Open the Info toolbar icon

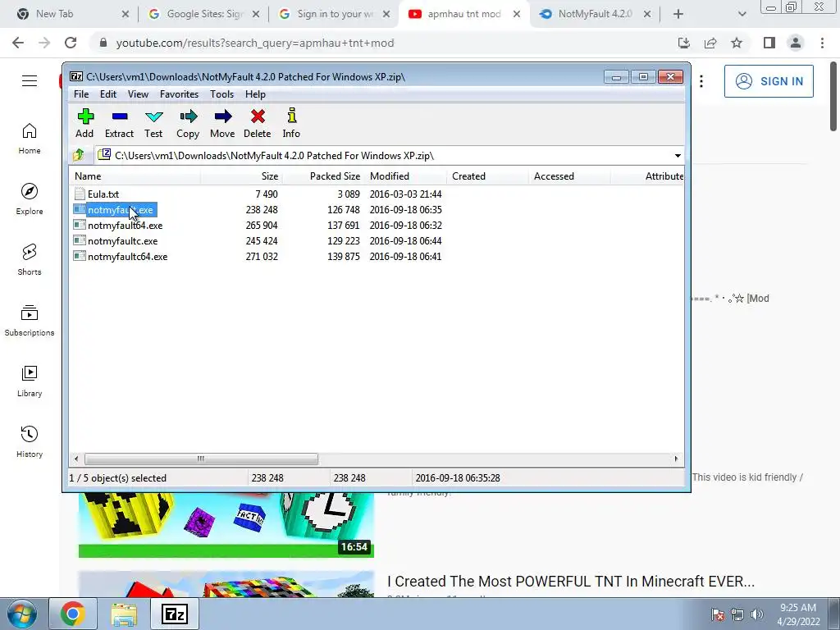[291, 123]
